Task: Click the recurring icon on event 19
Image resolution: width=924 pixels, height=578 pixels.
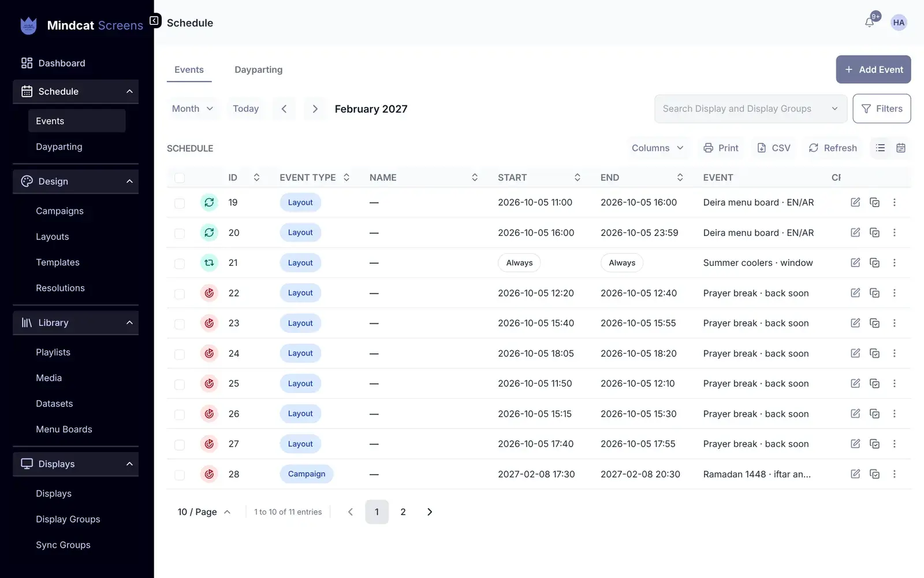Action: coord(209,202)
